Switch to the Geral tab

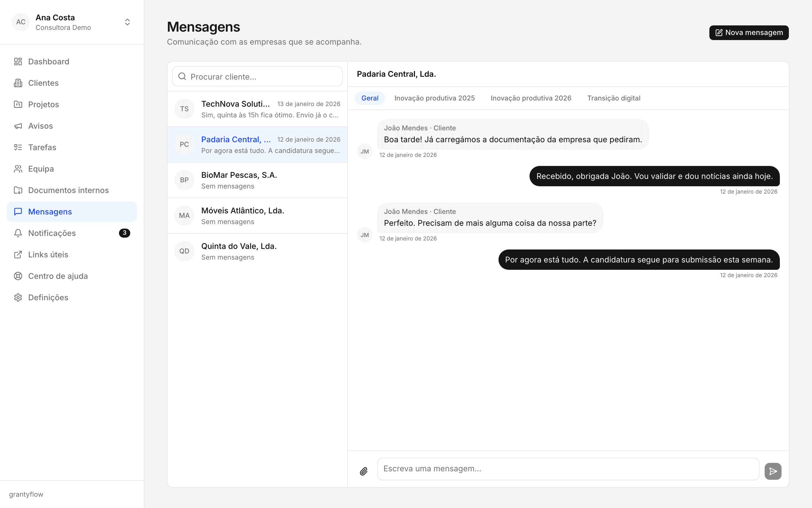click(370, 98)
